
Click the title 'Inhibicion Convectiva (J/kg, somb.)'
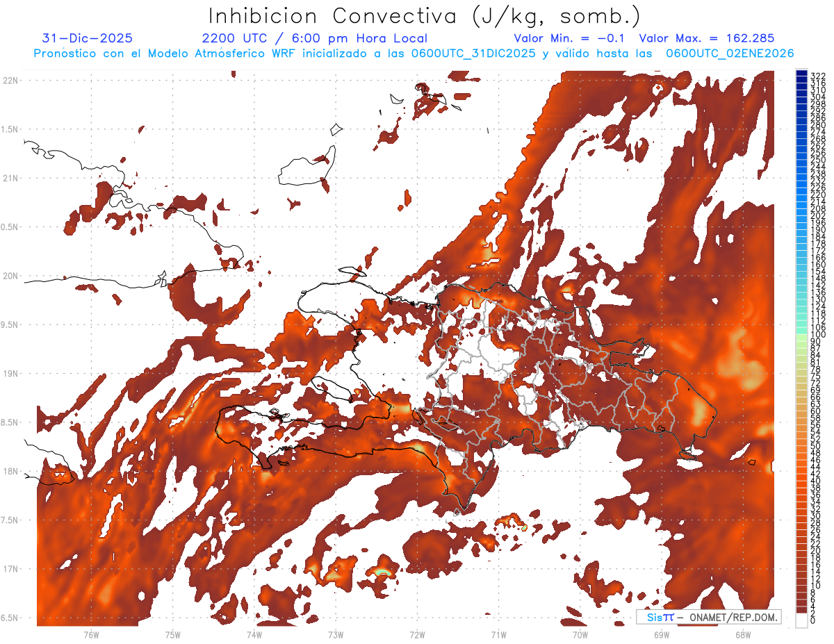(x=425, y=15)
